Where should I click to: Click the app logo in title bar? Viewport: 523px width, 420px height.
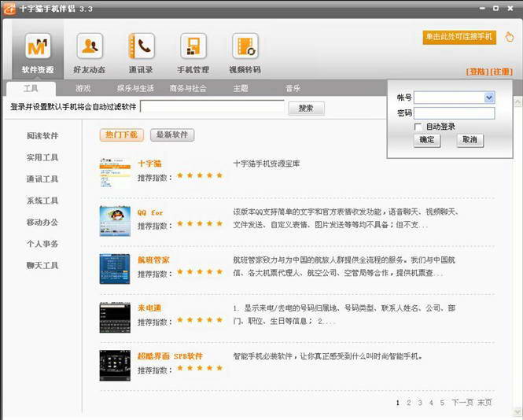(9, 9)
